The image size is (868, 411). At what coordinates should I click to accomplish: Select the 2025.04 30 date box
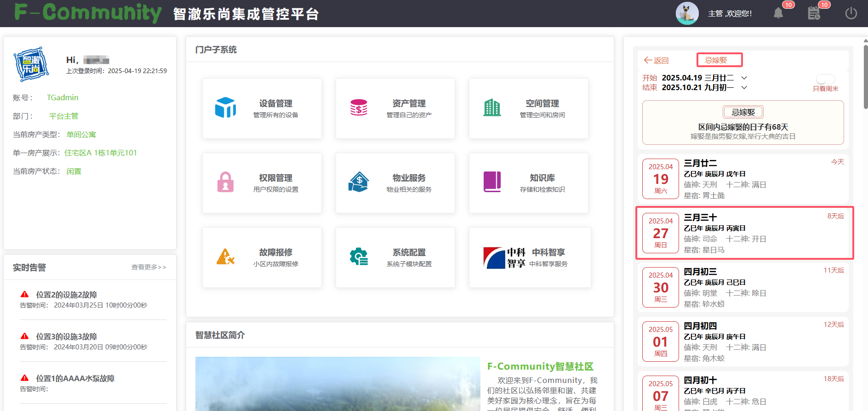tap(661, 287)
